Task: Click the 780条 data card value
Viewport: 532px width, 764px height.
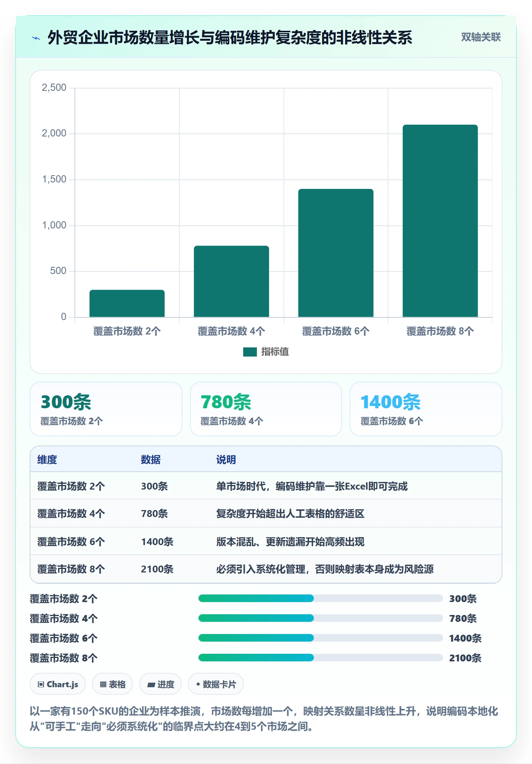Action: [226, 402]
